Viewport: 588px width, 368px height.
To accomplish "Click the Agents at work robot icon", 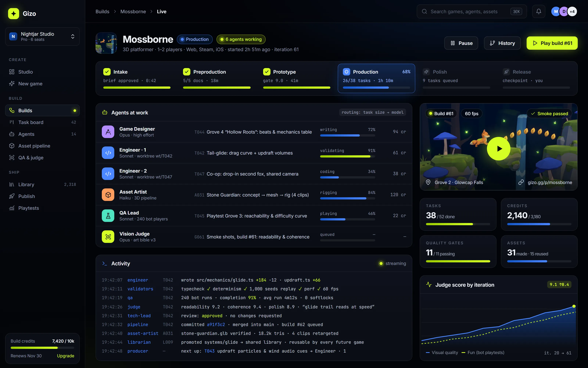I will tap(105, 112).
